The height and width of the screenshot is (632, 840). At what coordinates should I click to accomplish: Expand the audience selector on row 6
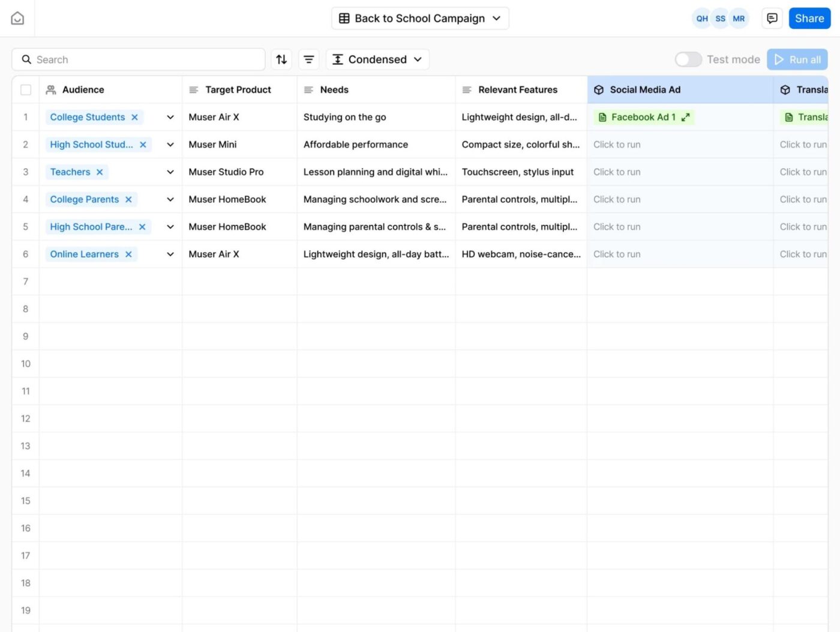[170, 254]
